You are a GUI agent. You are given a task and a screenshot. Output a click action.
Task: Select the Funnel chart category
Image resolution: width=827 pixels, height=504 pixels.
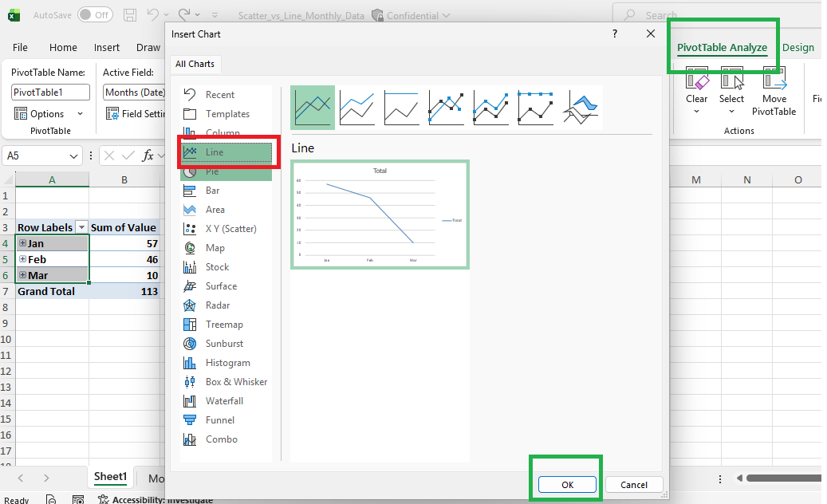pyautogui.click(x=226, y=420)
